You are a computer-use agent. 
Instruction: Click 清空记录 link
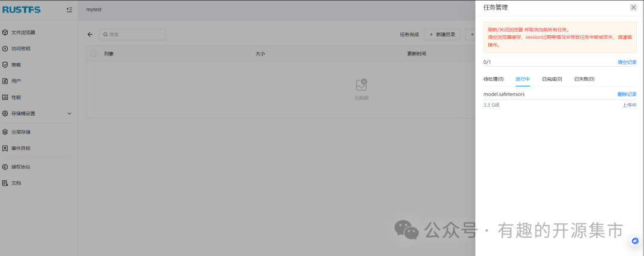click(x=627, y=62)
